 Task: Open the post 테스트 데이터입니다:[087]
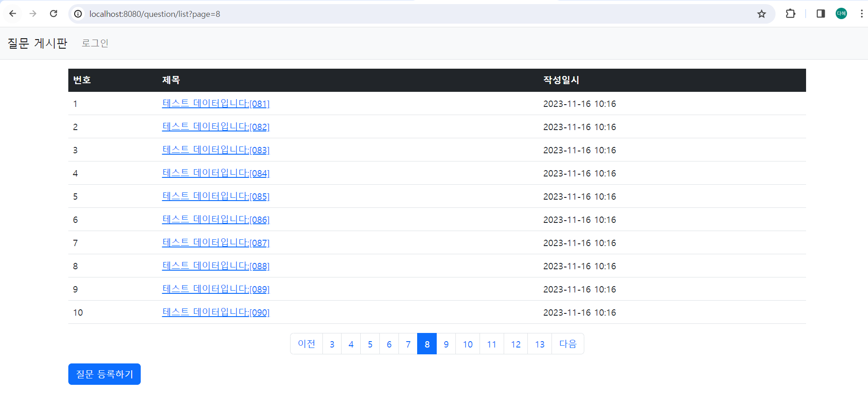coord(216,243)
